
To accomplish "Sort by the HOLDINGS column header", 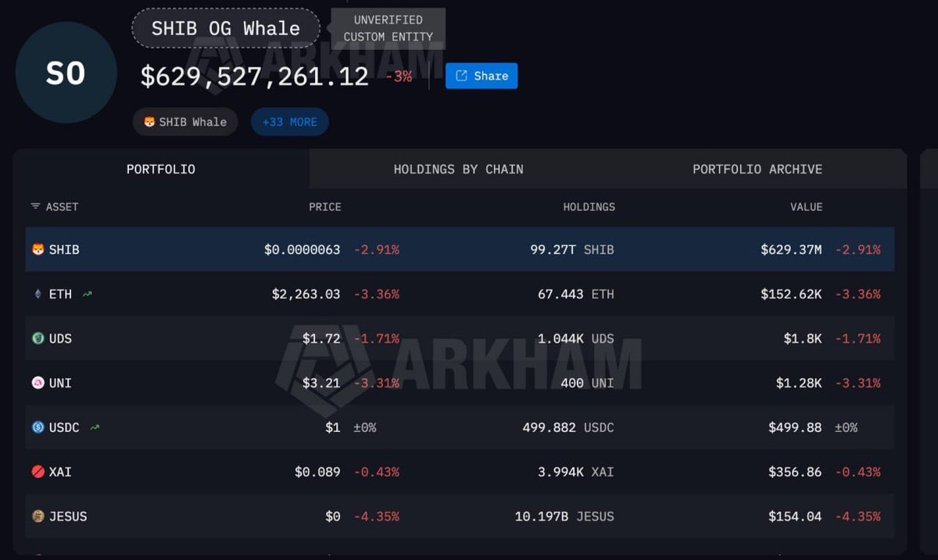I will tap(589, 207).
